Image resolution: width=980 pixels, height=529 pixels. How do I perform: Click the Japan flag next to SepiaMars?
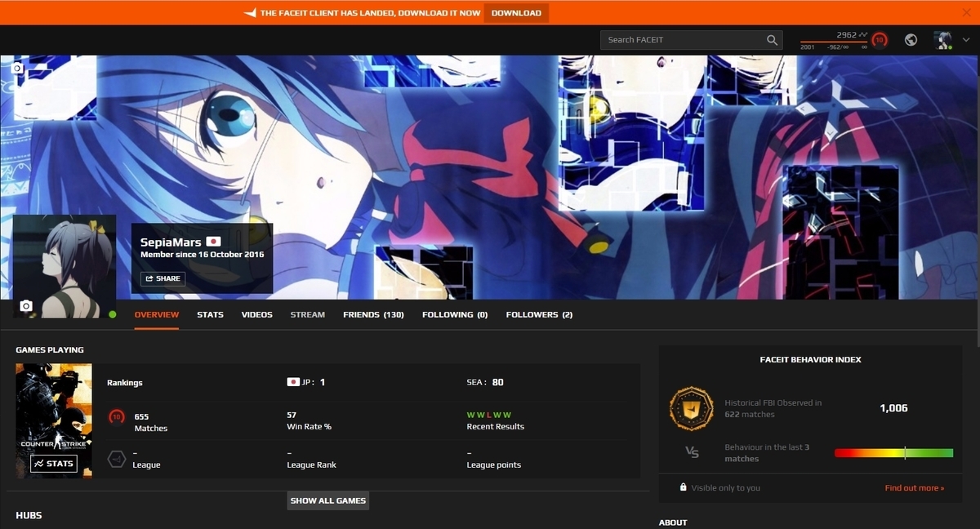pyautogui.click(x=214, y=242)
